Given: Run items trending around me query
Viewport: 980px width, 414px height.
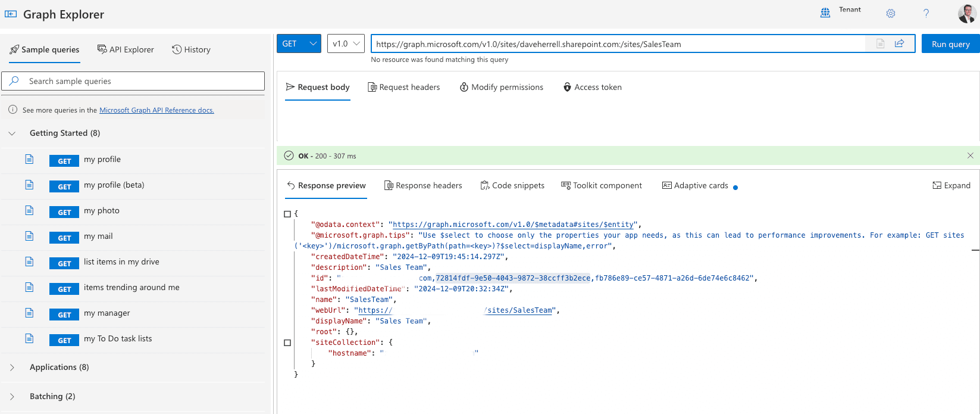Looking at the screenshot, I should pyautogui.click(x=64, y=289).
